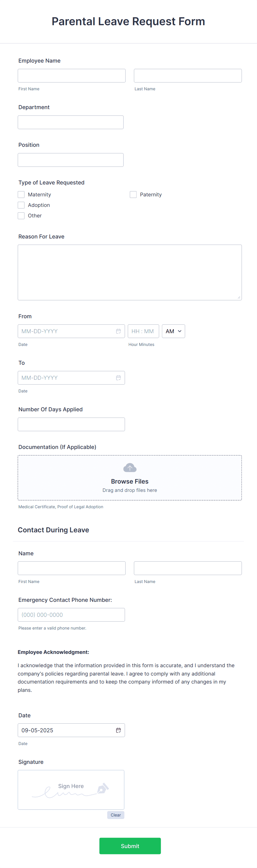Click the Number Of Days Applied field
This screenshot has height=868, width=257.
(x=71, y=424)
